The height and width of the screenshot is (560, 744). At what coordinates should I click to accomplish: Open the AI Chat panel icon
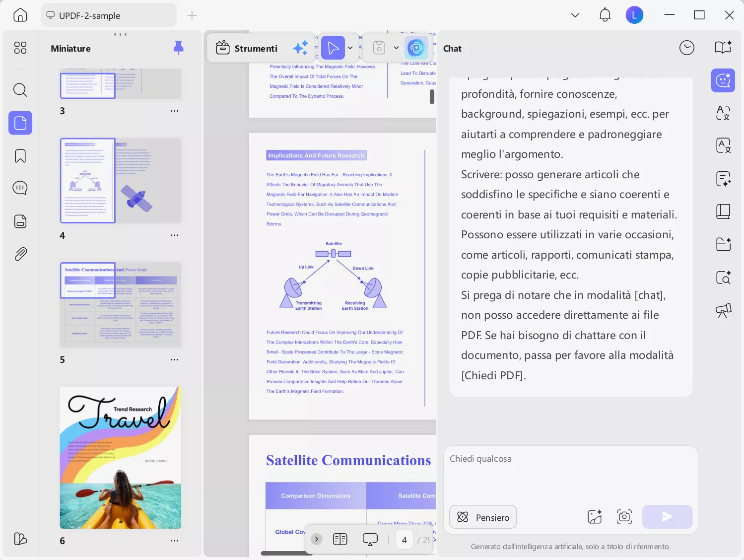(x=723, y=80)
